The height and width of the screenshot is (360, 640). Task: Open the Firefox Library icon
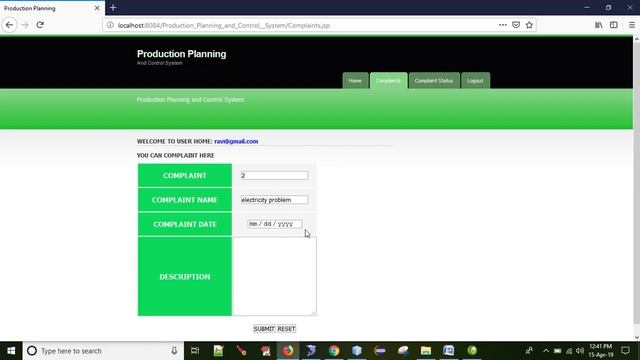click(598, 25)
